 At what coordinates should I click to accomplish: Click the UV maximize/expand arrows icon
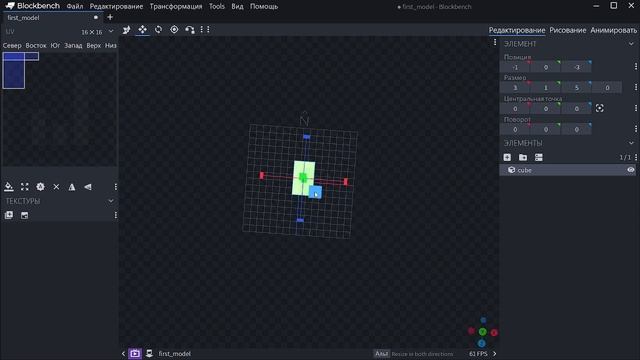click(x=24, y=187)
